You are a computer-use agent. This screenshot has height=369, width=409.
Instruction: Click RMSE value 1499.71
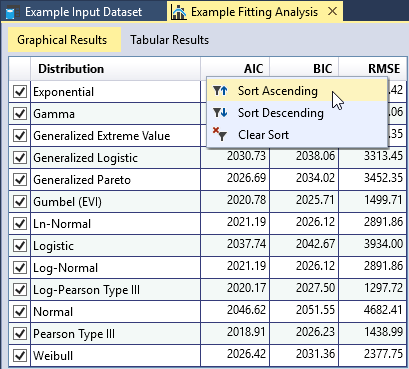tap(383, 200)
